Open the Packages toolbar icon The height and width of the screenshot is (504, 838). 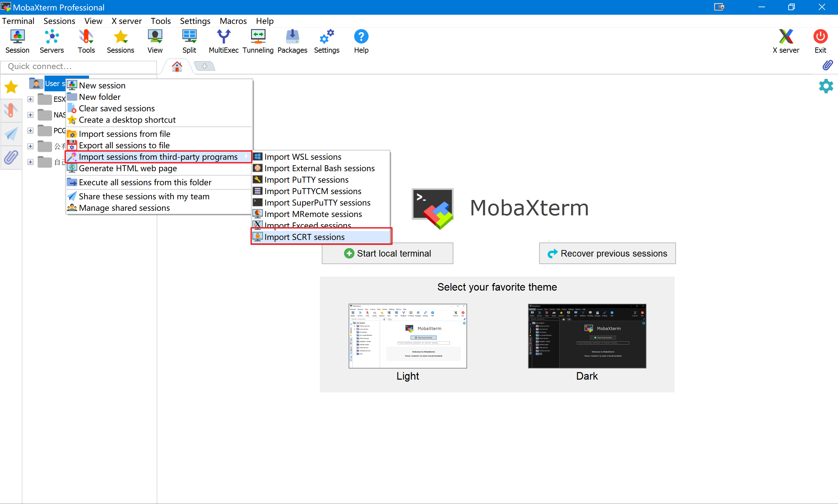coord(292,42)
